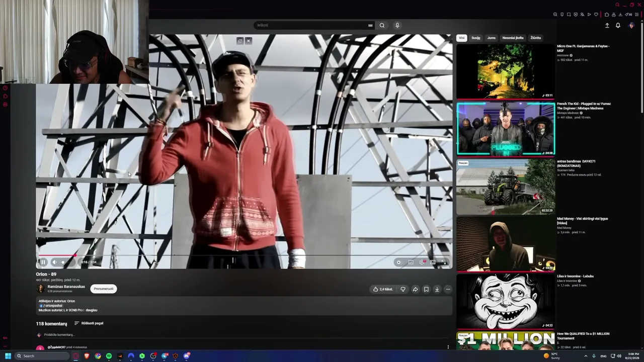Expand the description with daugiau
This screenshot has height=362, width=644.
[x=92, y=310]
